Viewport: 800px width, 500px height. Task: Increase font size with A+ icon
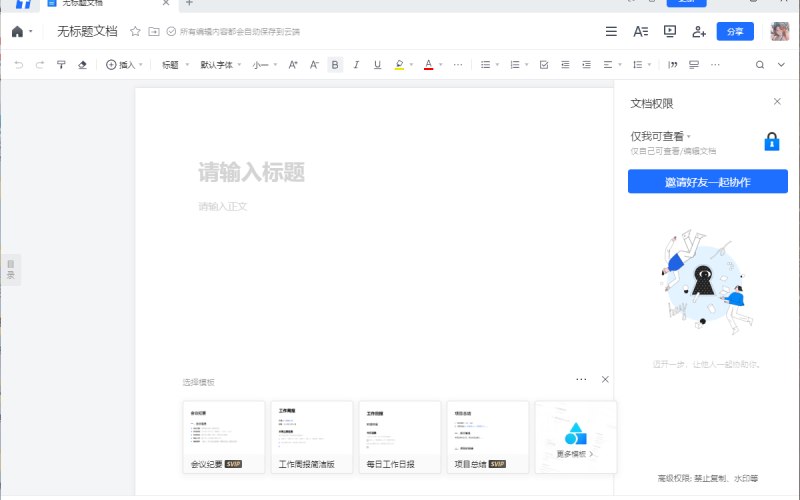293,65
